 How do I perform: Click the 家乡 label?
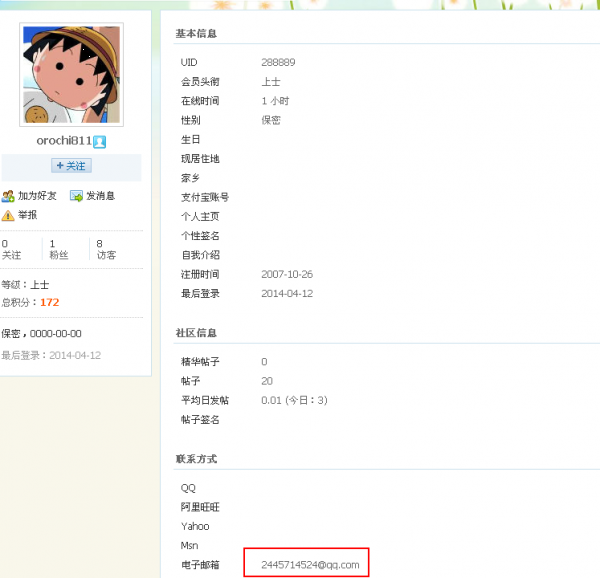(x=191, y=178)
